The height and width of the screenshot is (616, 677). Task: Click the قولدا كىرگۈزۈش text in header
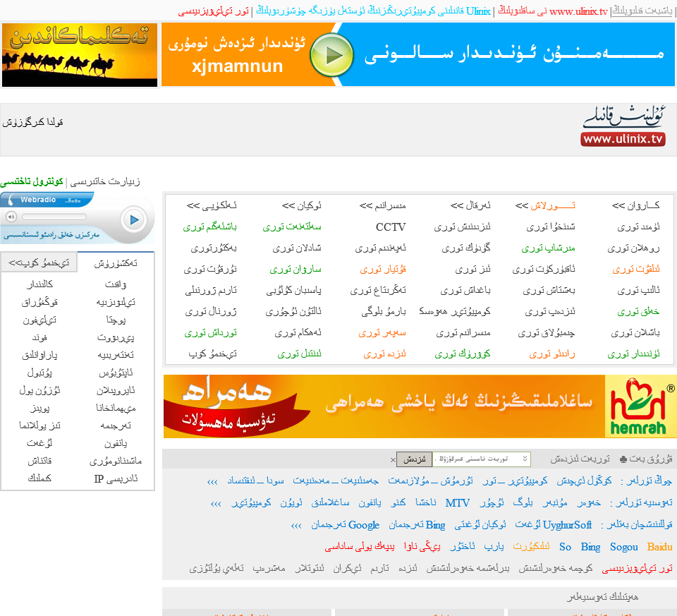pyautogui.click(x=33, y=122)
